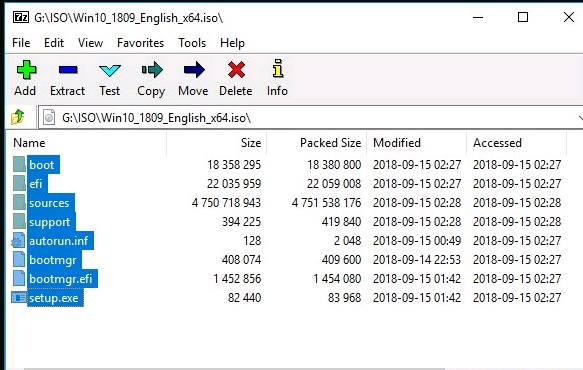Click the efi folder icon
Image resolution: width=583 pixels, height=370 pixels.
(19, 183)
